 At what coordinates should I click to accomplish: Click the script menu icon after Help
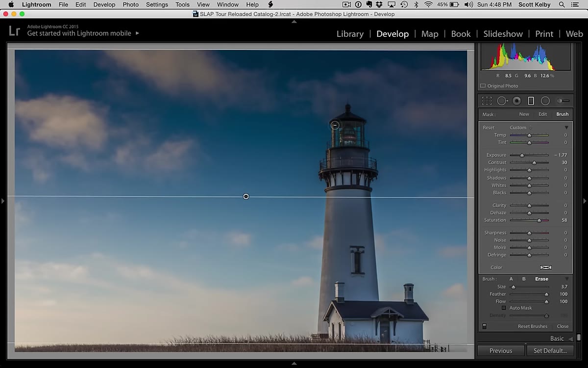pos(270,4)
